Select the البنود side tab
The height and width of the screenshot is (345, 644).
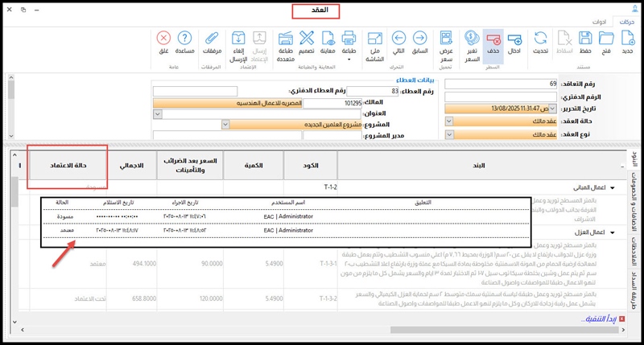click(x=634, y=159)
